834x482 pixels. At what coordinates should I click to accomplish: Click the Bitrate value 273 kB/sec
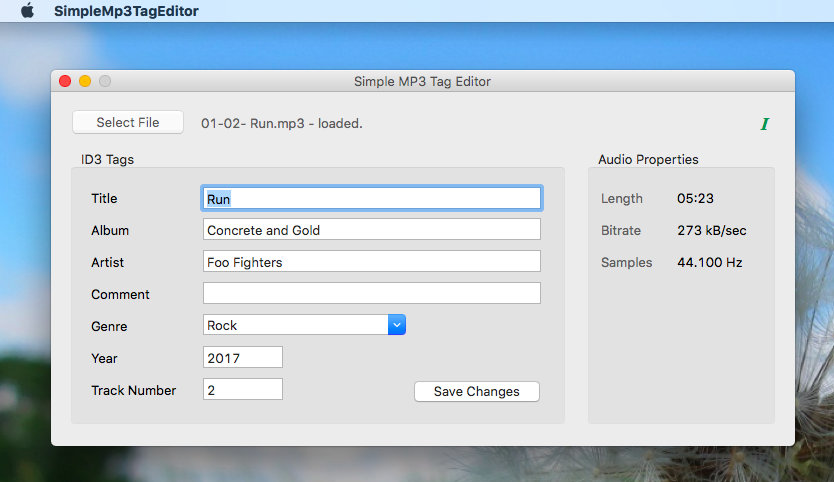pyautogui.click(x=712, y=230)
